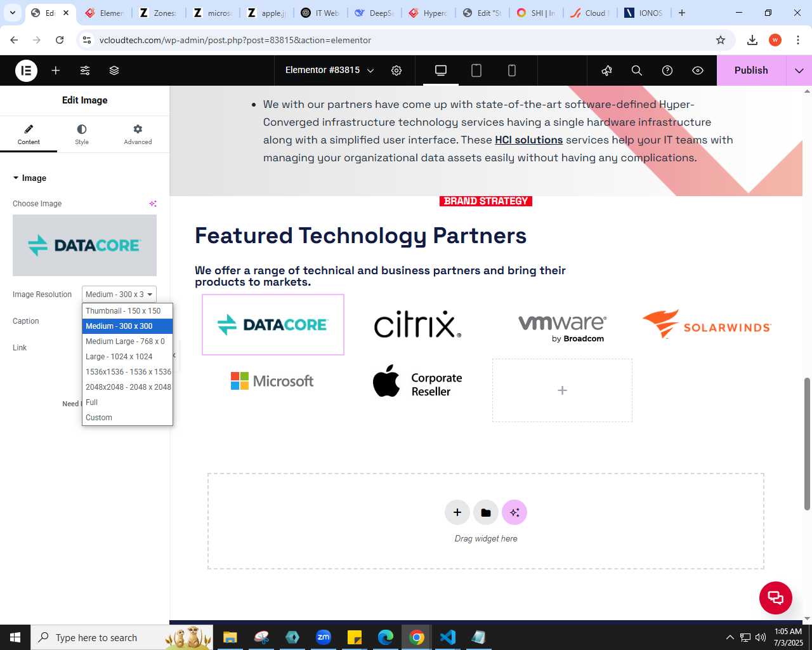The image size is (812, 650).
Task: Select Large - 1024 x 1024 option
Action: [x=128, y=357]
